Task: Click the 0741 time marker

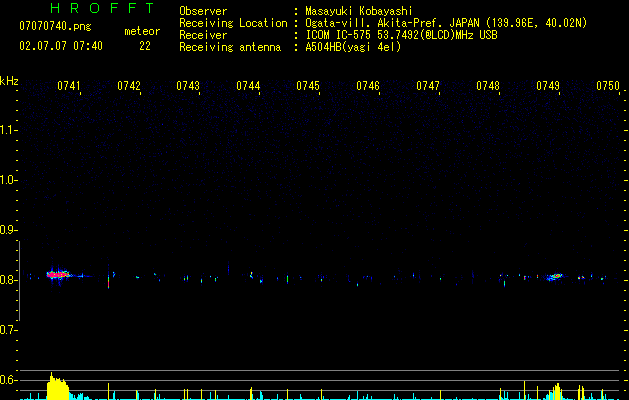Action: coord(69,86)
